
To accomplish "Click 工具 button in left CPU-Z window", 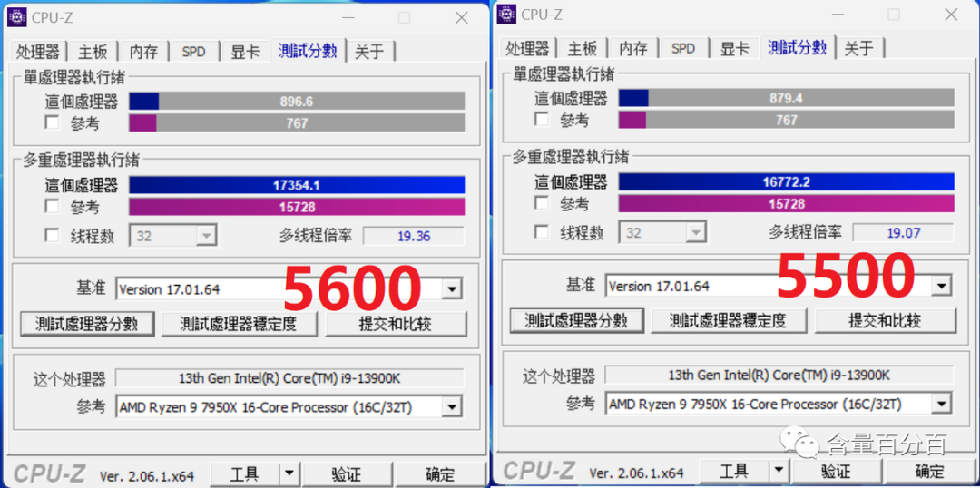I will (245, 474).
